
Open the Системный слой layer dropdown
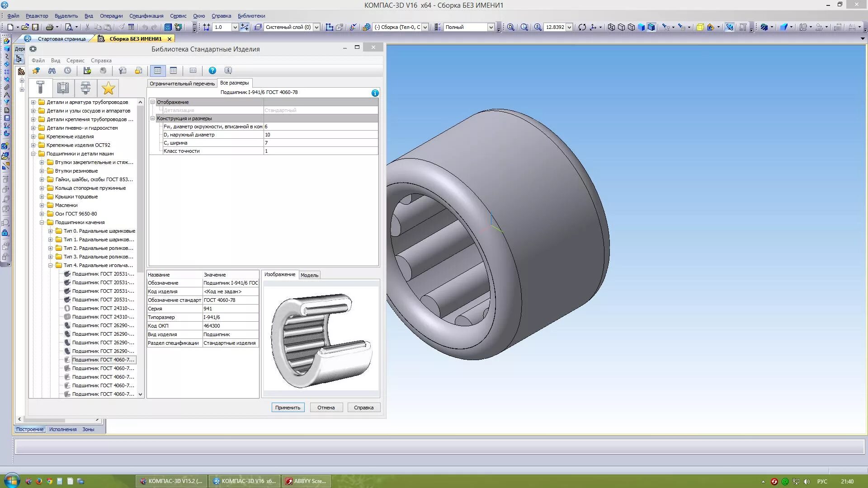click(316, 27)
